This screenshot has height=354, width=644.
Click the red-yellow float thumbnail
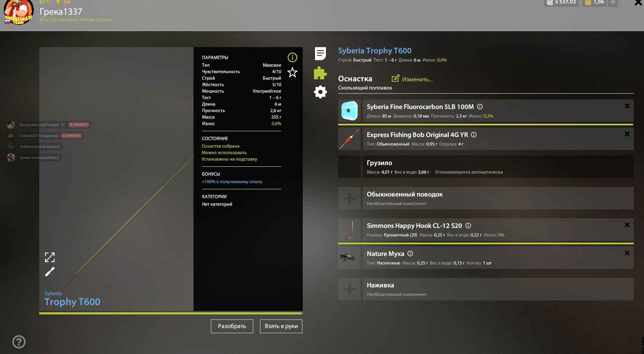pyautogui.click(x=349, y=139)
